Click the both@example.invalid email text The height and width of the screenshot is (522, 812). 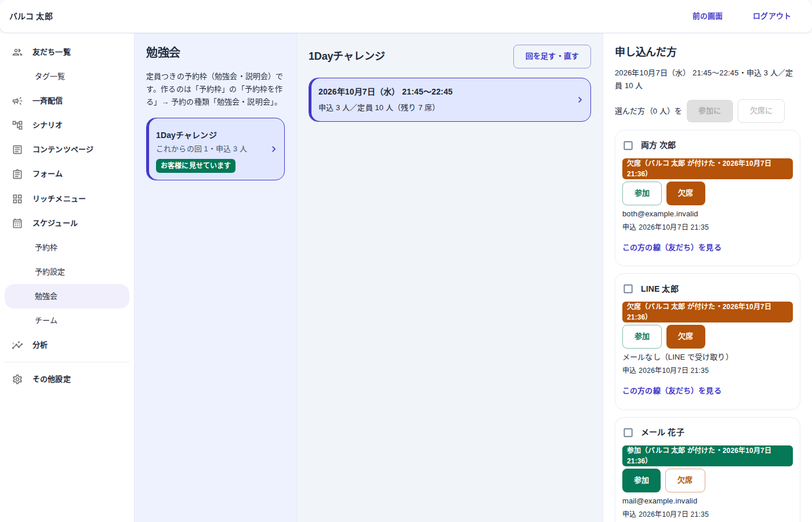point(660,214)
